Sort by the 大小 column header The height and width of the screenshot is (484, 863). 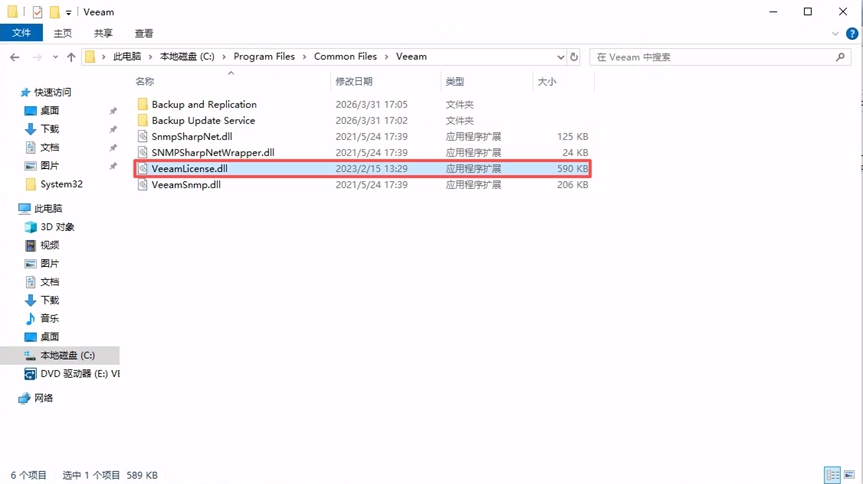(547, 81)
